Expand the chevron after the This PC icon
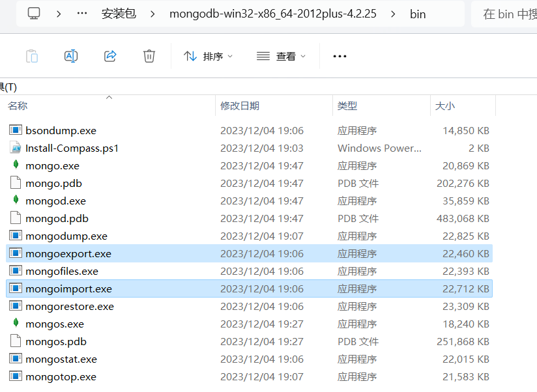Image resolution: width=537 pixels, height=392 pixels. [59, 14]
